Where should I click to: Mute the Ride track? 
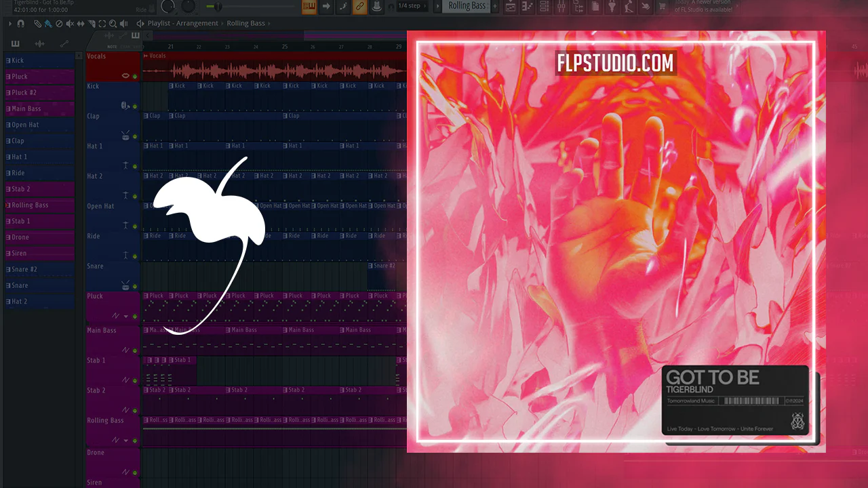pos(135,256)
